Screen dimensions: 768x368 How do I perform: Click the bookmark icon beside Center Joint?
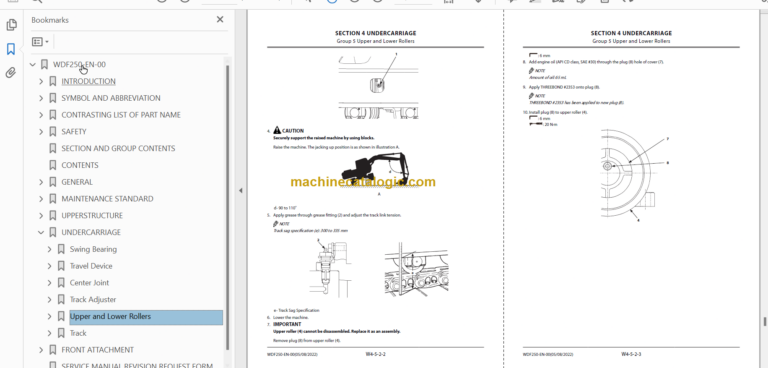point(61,282)
